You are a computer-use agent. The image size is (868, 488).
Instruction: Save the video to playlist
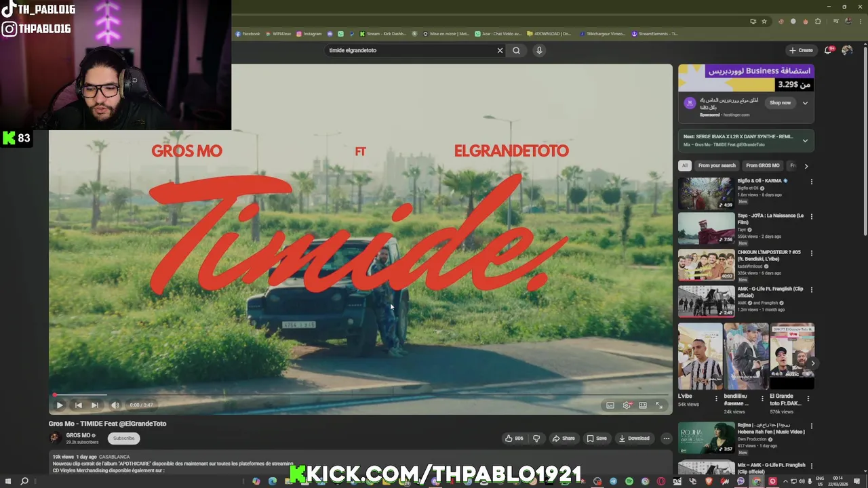tap(597, 439)
